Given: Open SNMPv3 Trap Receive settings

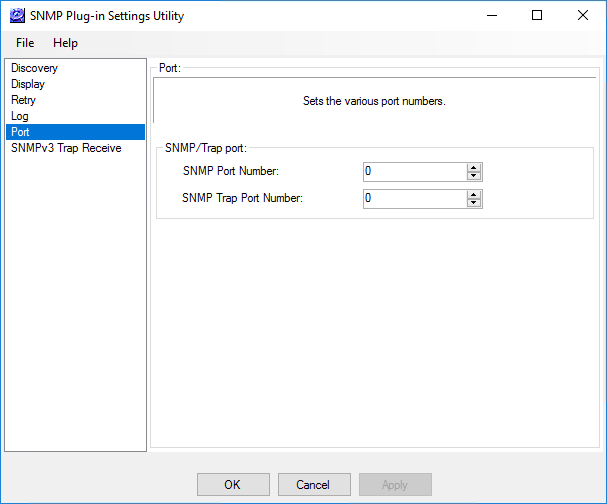Looking at the screenshot, I should pyautogui.click(x=66, y=148).
